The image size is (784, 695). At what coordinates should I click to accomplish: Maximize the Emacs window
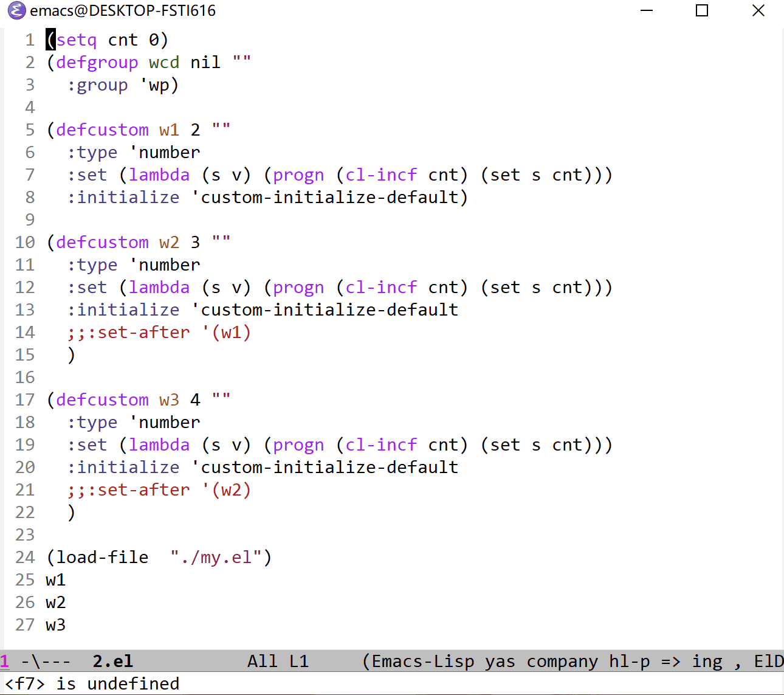(x=702, y=10)
